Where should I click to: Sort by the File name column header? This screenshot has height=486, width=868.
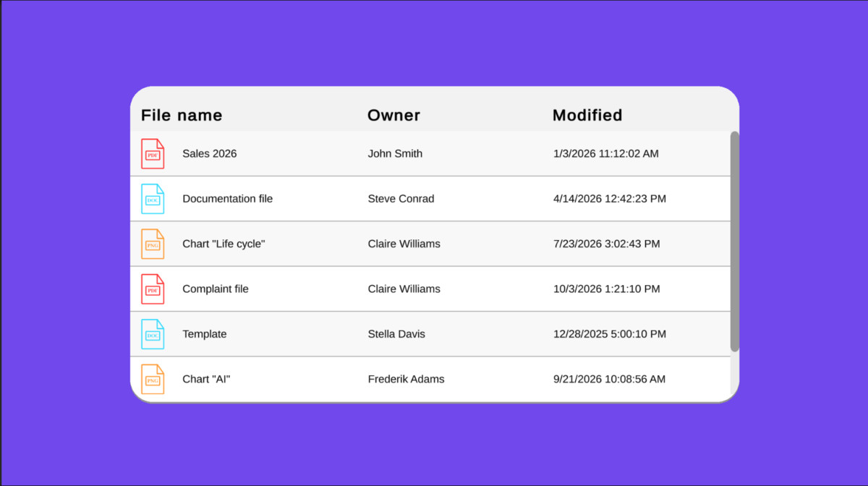point(182,115)
